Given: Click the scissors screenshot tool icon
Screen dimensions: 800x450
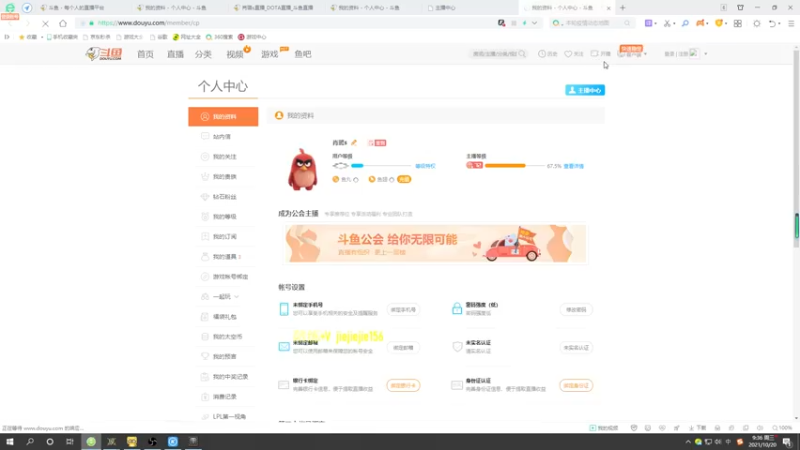Looking at the screenshot, I should tap(667, 23).
